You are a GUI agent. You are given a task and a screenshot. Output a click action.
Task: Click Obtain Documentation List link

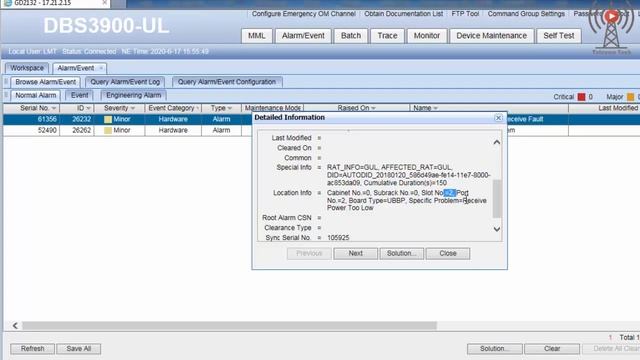(403, 14)
